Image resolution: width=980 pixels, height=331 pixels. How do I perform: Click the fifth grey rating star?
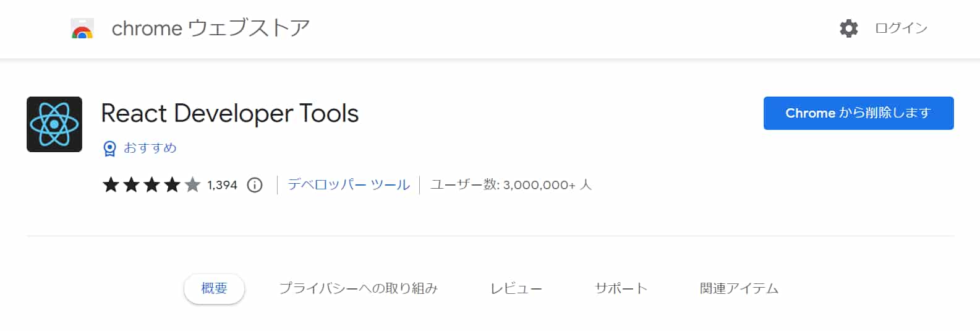pos(193,184)
